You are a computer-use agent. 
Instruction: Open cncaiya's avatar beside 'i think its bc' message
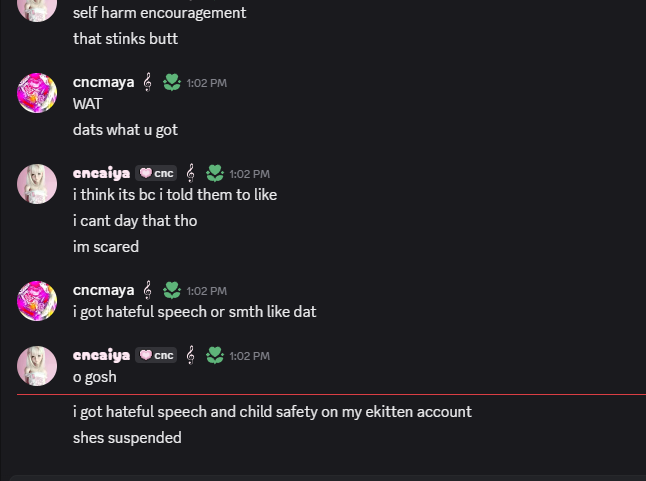[37, 184]
